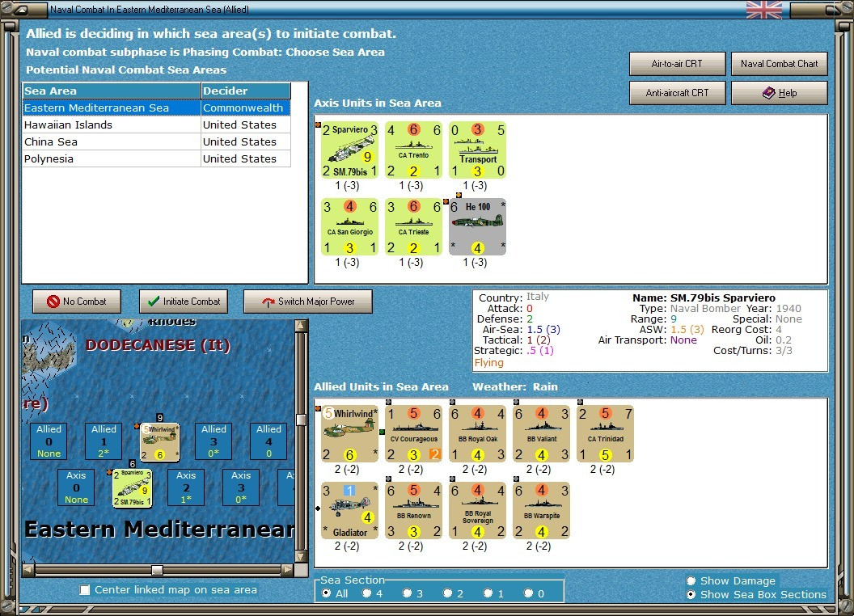Click Initiate Combat button
This screenshot has width=854, height=616.
[184, 302]
